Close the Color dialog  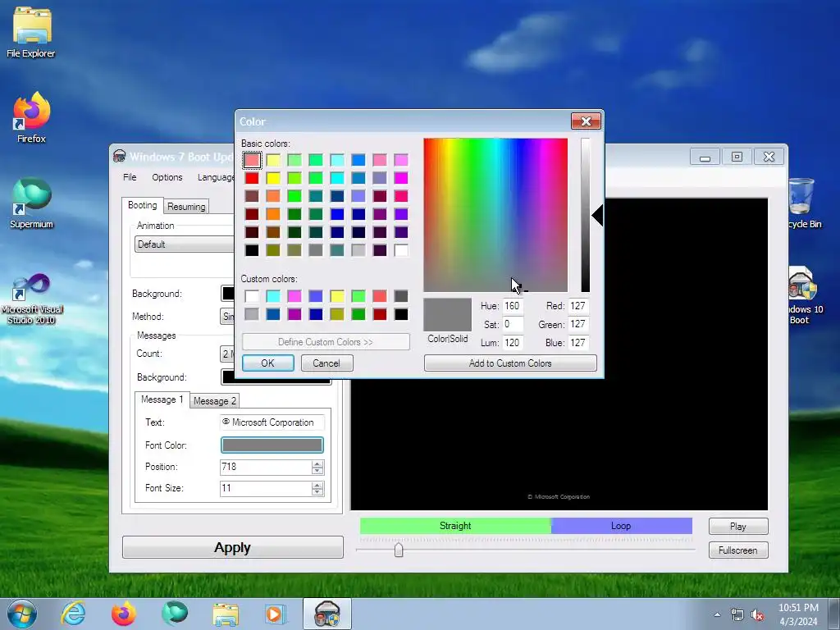[586, 121]
